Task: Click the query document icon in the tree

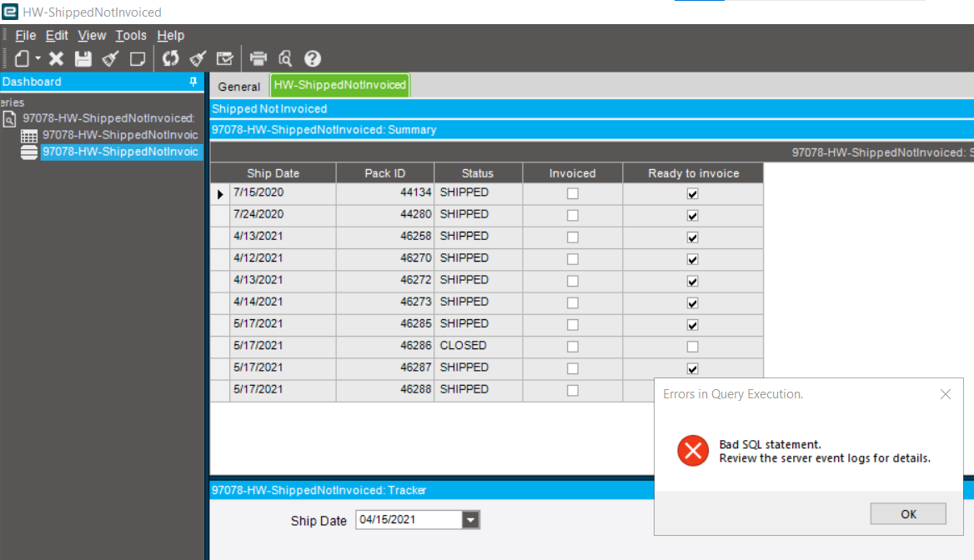Action: pos(9,118)
